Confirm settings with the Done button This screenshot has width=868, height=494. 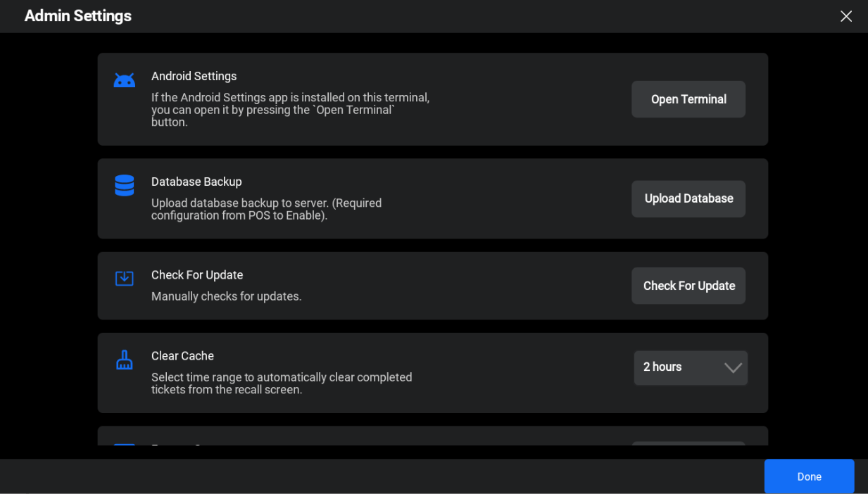(809, 476)
